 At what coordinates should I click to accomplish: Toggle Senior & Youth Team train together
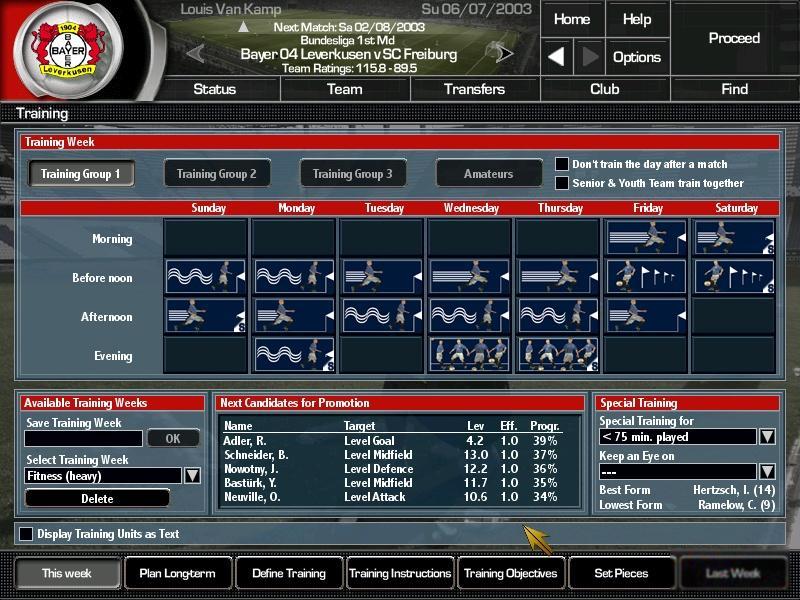[x=562, y=183]
